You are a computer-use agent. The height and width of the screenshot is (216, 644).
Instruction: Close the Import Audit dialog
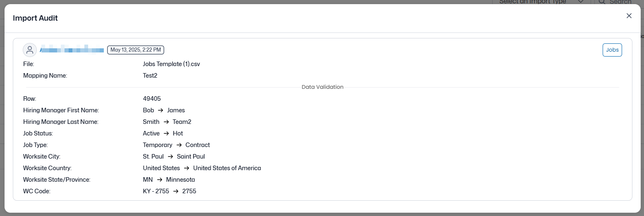[x=629, y=16]
